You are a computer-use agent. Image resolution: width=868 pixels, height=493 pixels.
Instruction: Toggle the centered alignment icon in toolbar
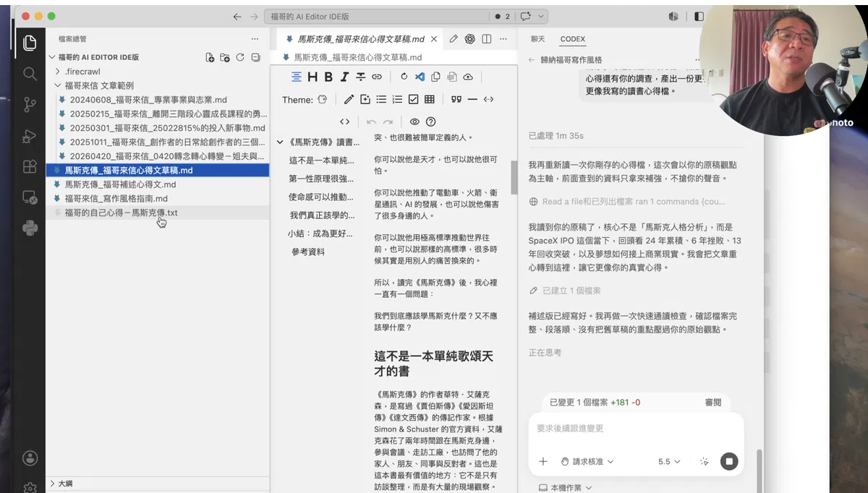point(297,77)
